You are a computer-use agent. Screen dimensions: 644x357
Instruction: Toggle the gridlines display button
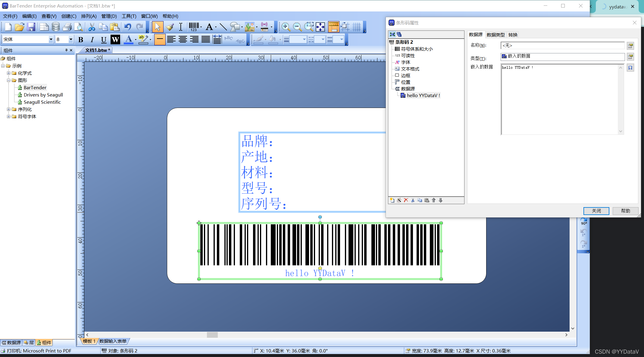pyautogui.click(x=357, y=27)
